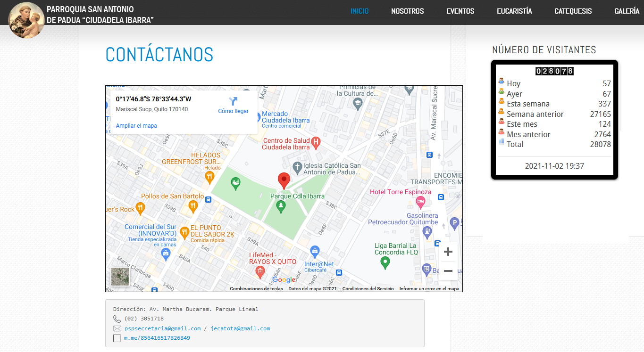The image size is (644, 352).
Task: Click the Liga Barrial La Concordia marker
Action: point(385,262)
